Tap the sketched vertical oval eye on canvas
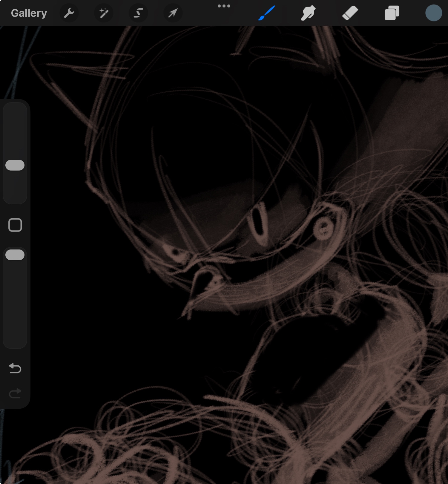The image size is (448, 484). click(259, 223)
